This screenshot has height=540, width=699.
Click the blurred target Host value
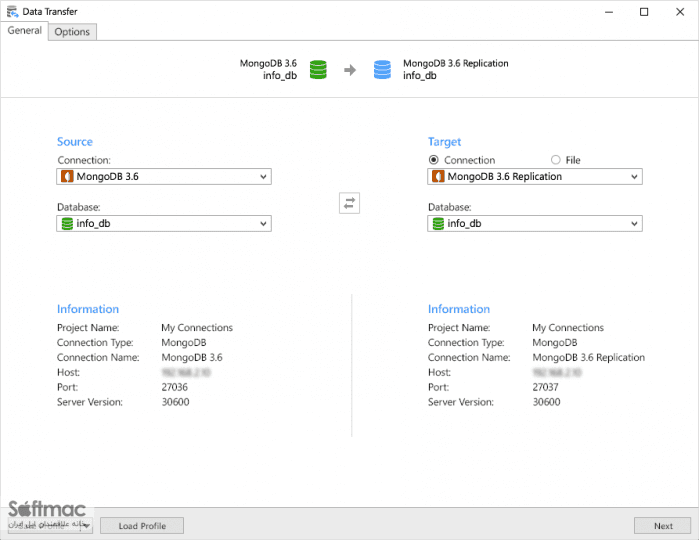point(557,372)
